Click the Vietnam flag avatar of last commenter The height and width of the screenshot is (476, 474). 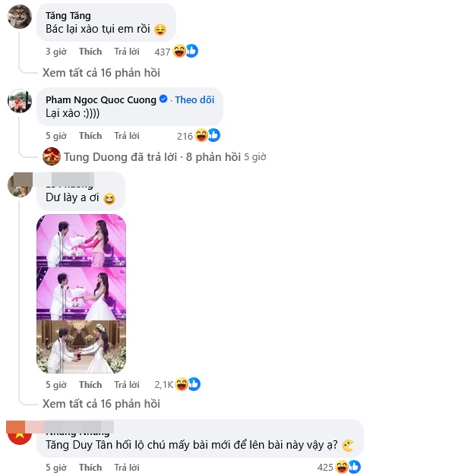(20, 433)
